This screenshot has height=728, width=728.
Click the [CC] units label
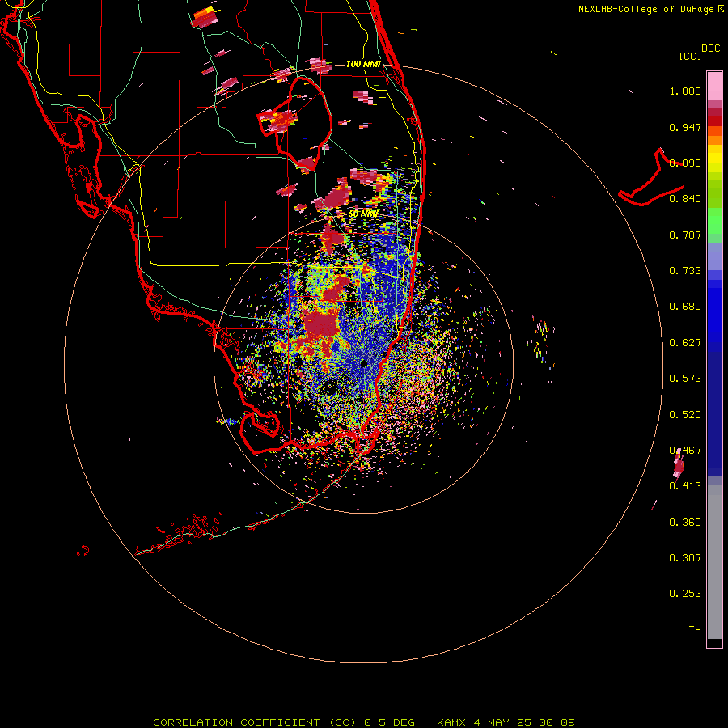(x=690, y=56)
